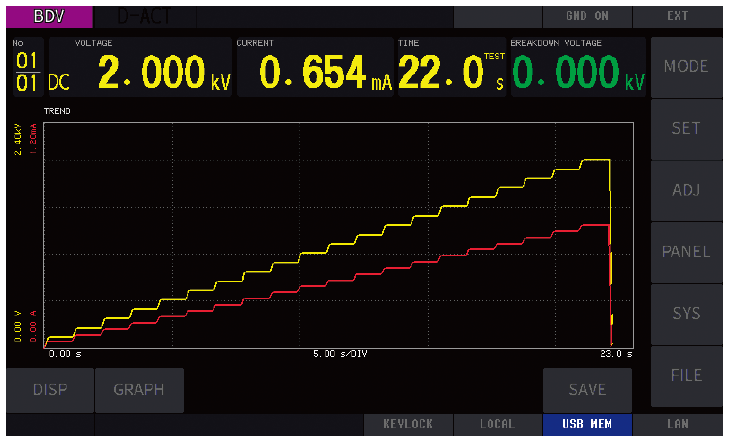Image resolution: width=731 pixels, height=443 pixels.
Task: Click the TEST status label
Action: pyautogui.click(x=494, y=56)
